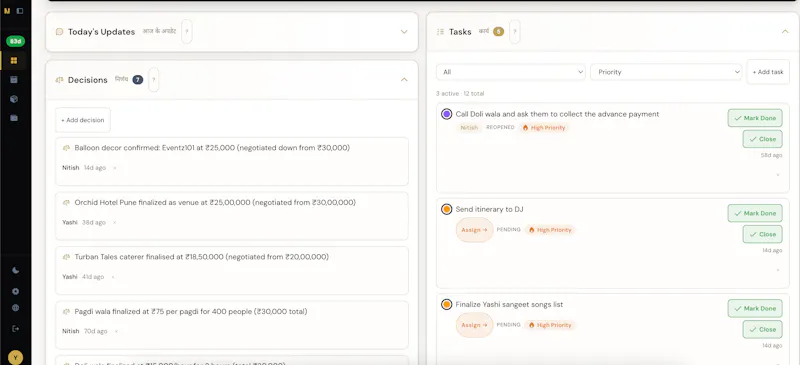
Task: Mark Done the Call Doli wala task
Action: click(755, 118)
